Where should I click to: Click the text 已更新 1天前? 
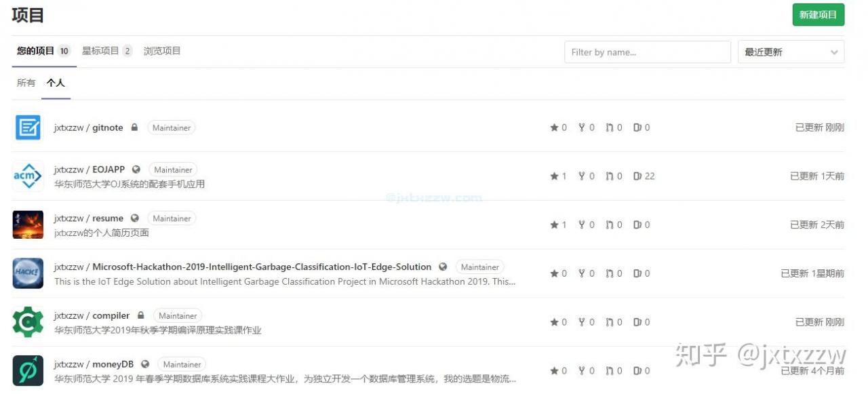pos(817,176)
